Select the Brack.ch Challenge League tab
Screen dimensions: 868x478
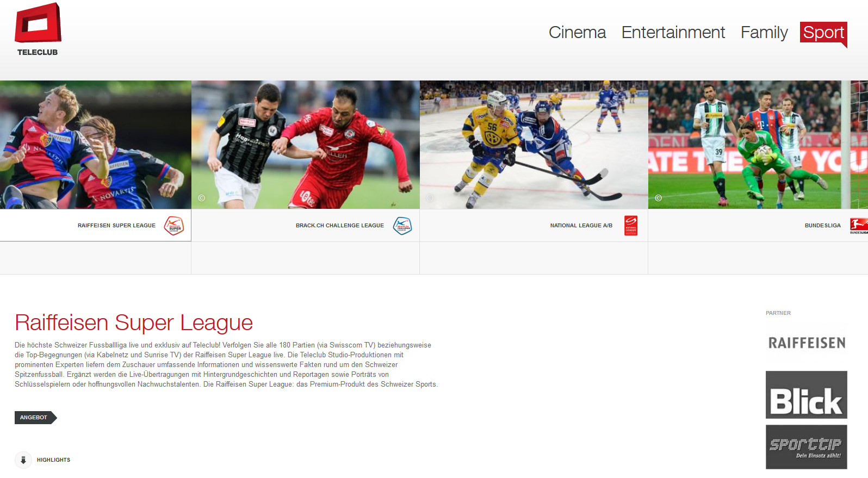tap(306, 225)
